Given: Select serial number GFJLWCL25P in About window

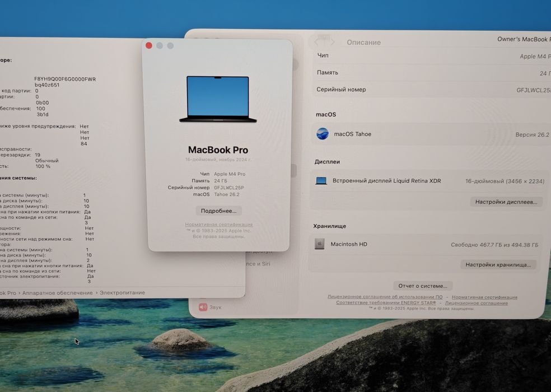Looking at the screenshot, I should [x=229, y=188].
